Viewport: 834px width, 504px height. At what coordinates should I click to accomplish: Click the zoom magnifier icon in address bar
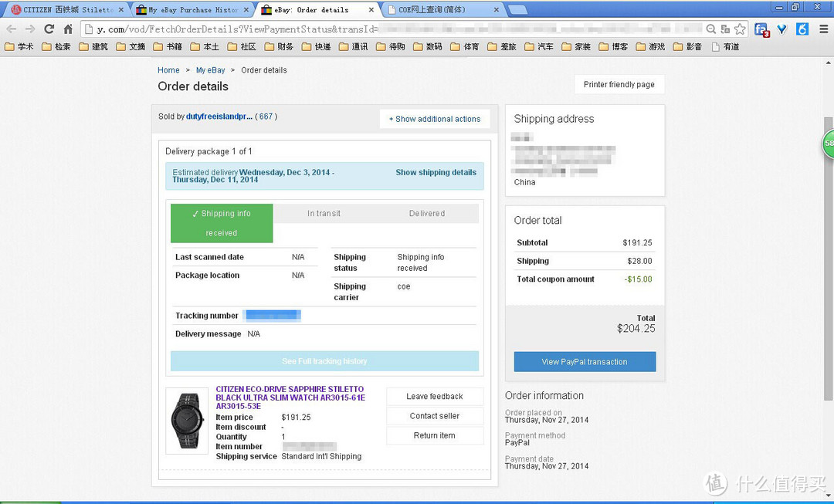[710, 29]
